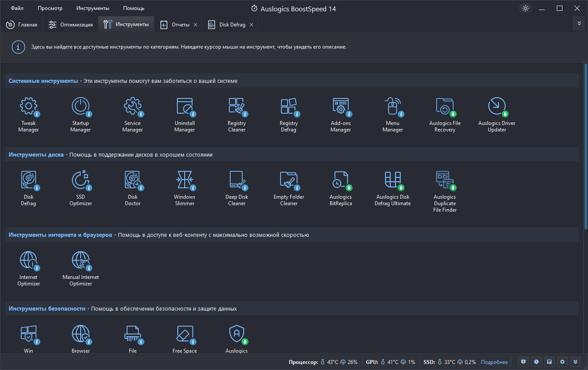The width and height of the screenshot is (588, 370).
Task: Open Uninstall Manager
Action: (185, 115)
